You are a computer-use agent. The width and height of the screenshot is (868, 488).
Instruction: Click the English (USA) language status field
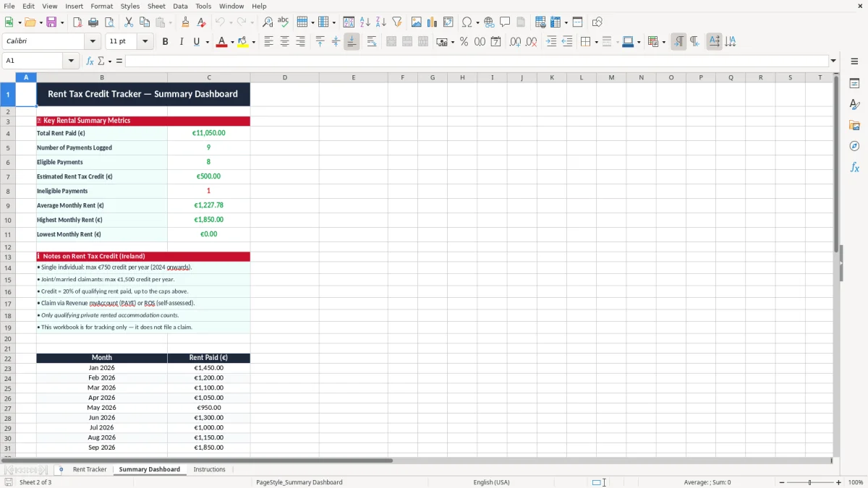click(491, 482)
